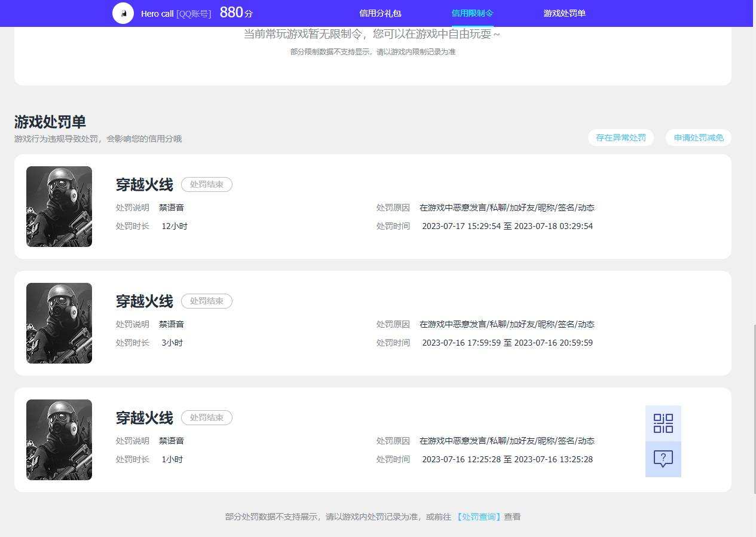Click game thumbnail of 1小时 penalty card
This screenshot has height=537, width=756.
click(59, 440)
